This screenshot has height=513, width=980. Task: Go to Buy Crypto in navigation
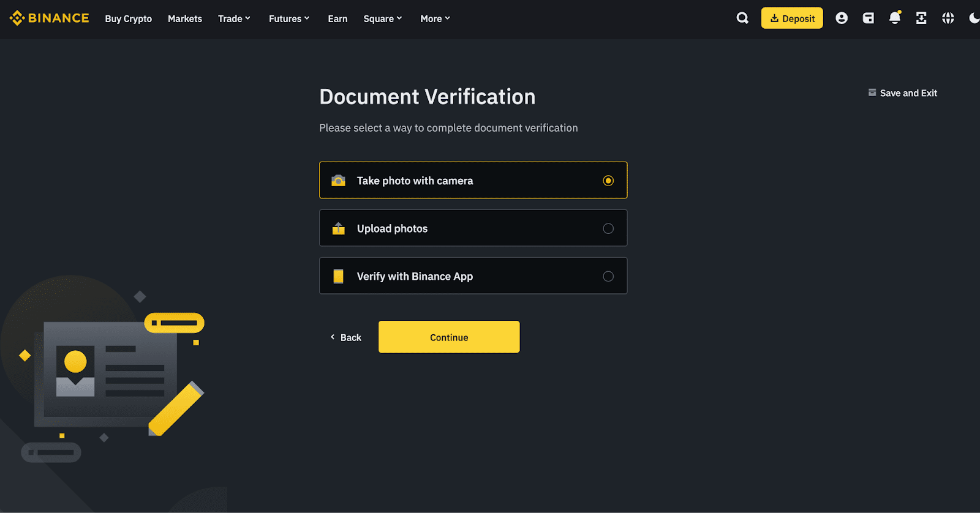tap(128, 19)
